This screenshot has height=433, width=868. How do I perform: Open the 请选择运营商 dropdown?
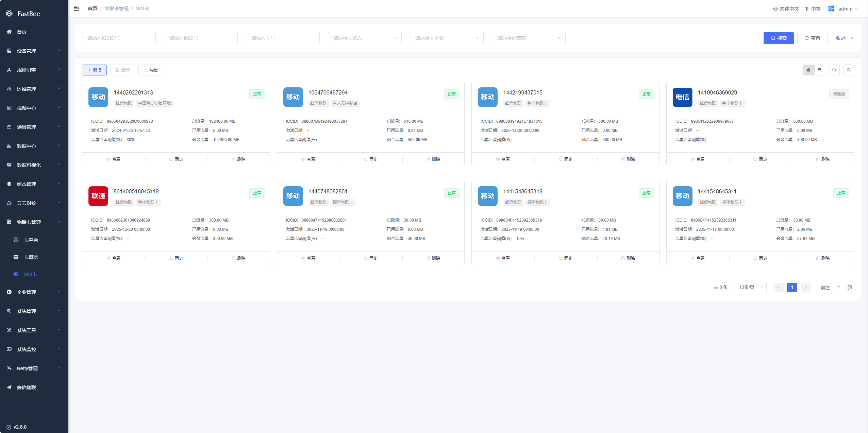pos(528,38)
